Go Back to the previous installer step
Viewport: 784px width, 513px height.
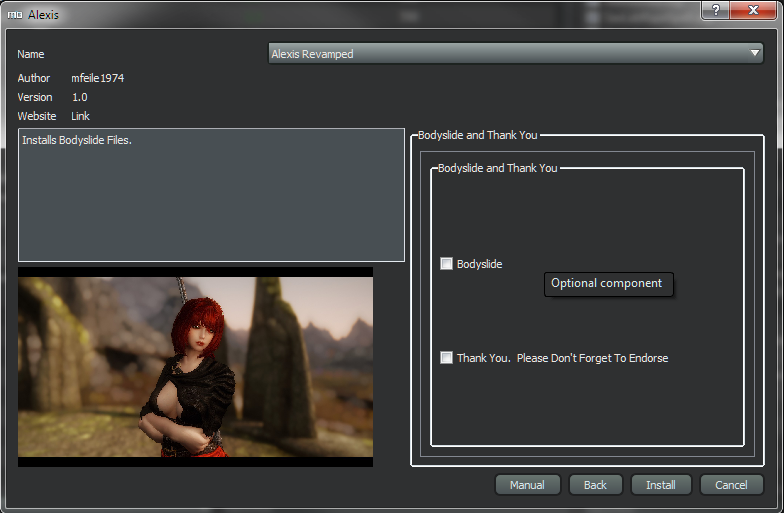(595, 485)
